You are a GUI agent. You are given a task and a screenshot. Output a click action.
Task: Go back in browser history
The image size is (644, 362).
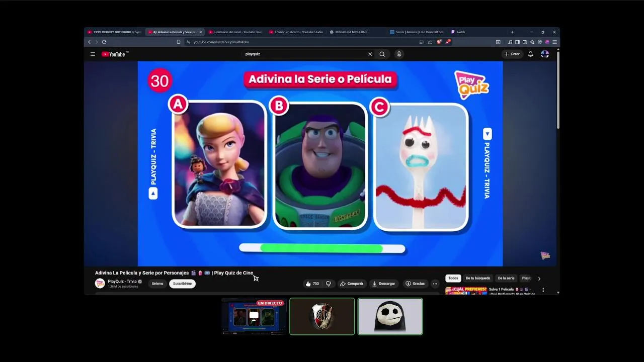90,42
